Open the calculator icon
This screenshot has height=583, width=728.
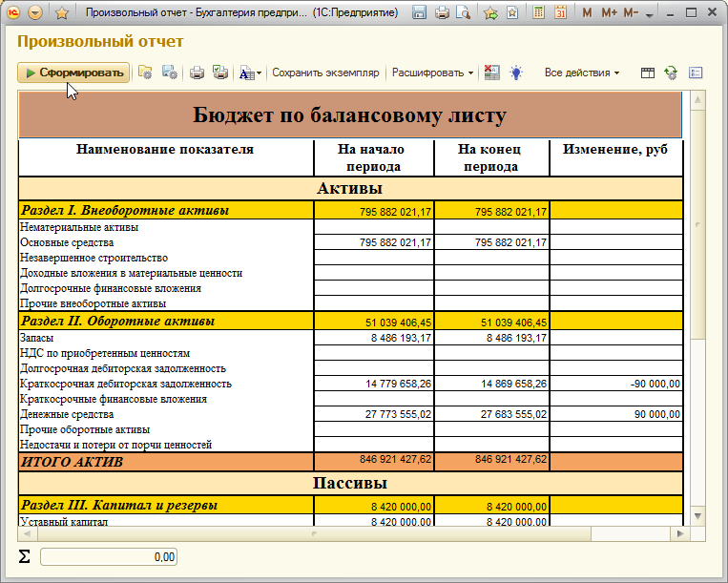pyautogui.click(x=538, y=12)
